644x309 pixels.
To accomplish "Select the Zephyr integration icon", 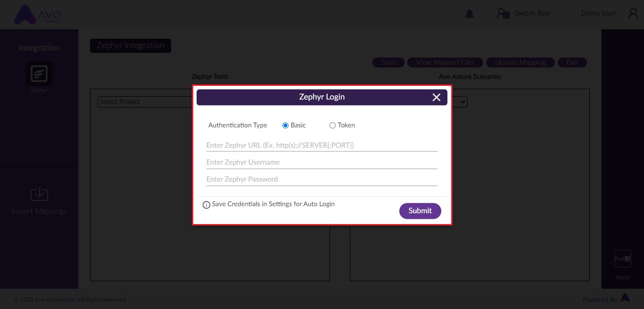I will click(39, 74).
